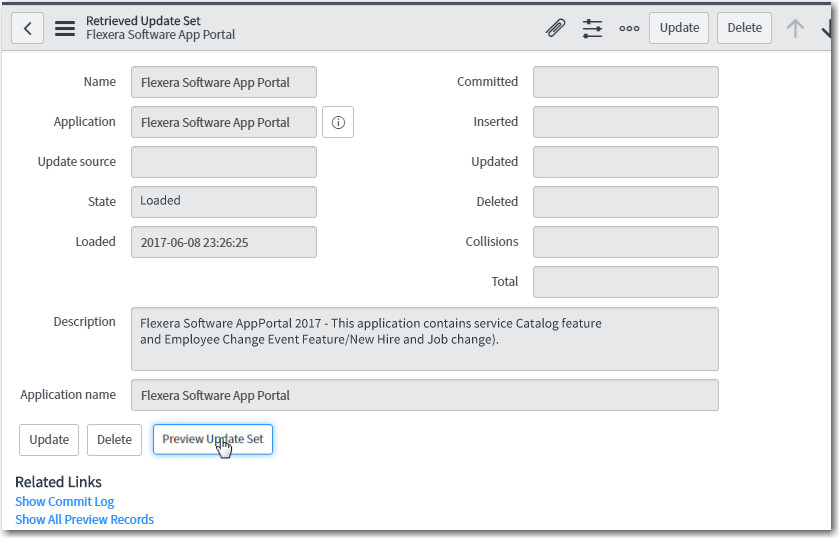The width and height of the screenshot is (839, 538).
Task: Click the Application name field
Action: point(424,395)
